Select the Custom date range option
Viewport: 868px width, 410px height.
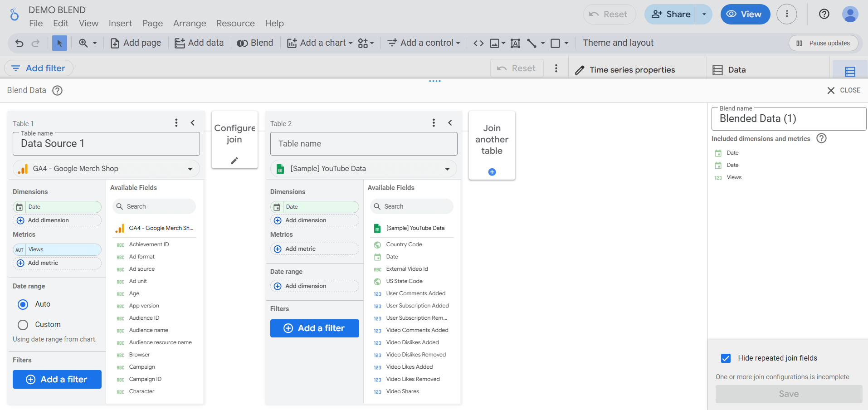pyautogui.click(x=23, y=325)
